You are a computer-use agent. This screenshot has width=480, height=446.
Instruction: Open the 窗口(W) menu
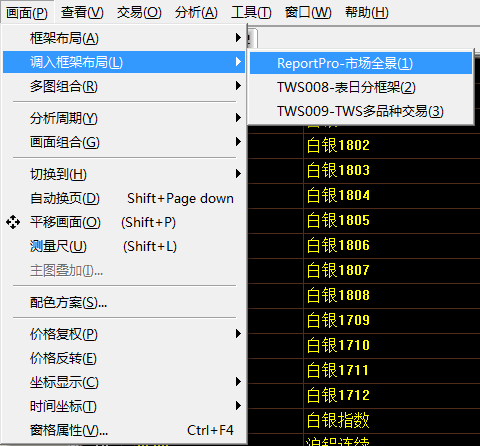click(308, 13)
